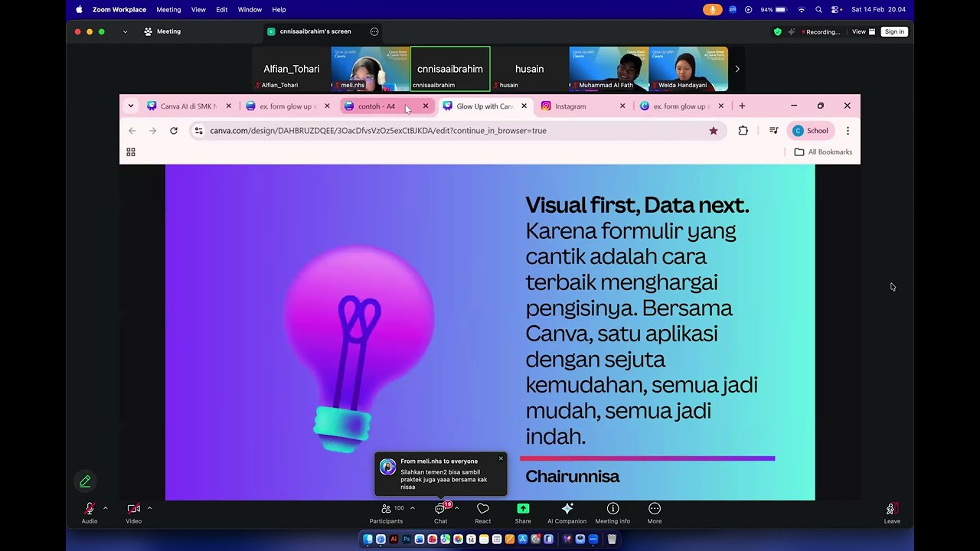Reload the Canva page
This screenshot has width=980, height=551.
point(174,131)
